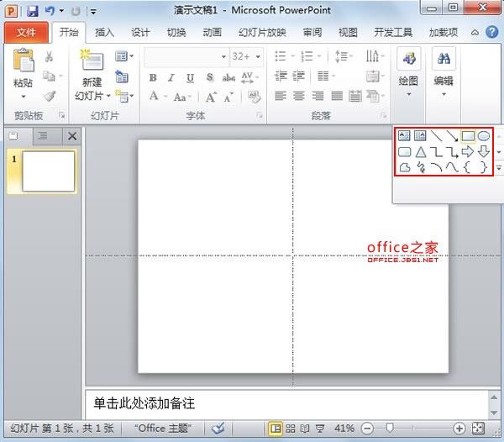This screenshot has height=442, width=504.
Task: Switch to the 插入 ribbon tab
Action: [105, 33]
